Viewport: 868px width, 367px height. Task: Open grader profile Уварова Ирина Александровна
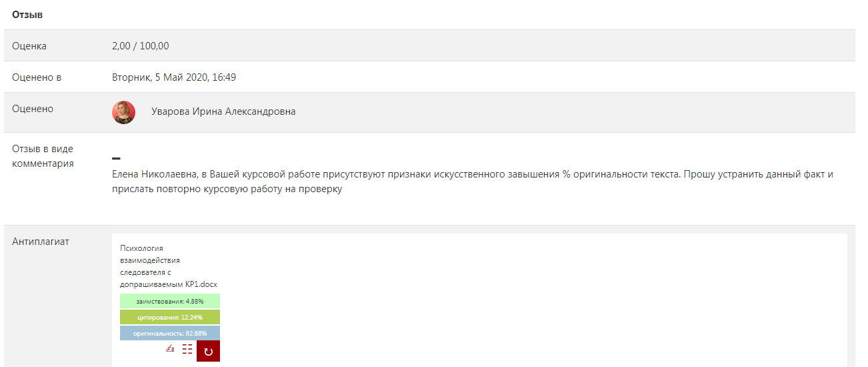click(223, 112)
